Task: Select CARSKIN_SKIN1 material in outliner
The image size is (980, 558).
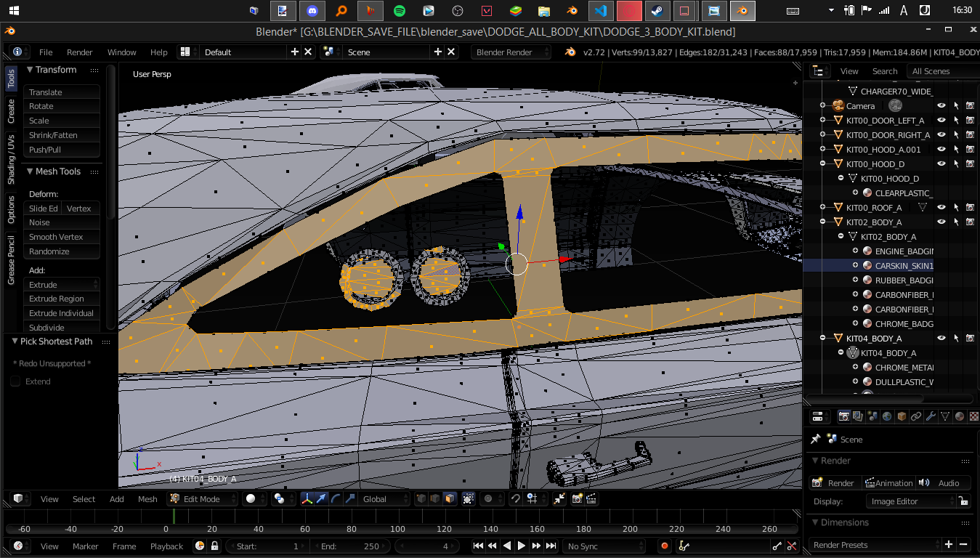Action: [x=904, y=266]
